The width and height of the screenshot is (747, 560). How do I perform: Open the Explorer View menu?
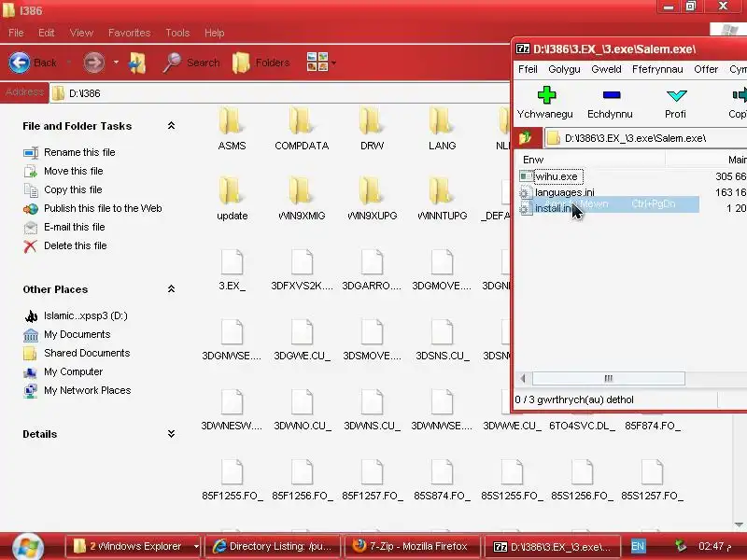[x=81, y=33]
